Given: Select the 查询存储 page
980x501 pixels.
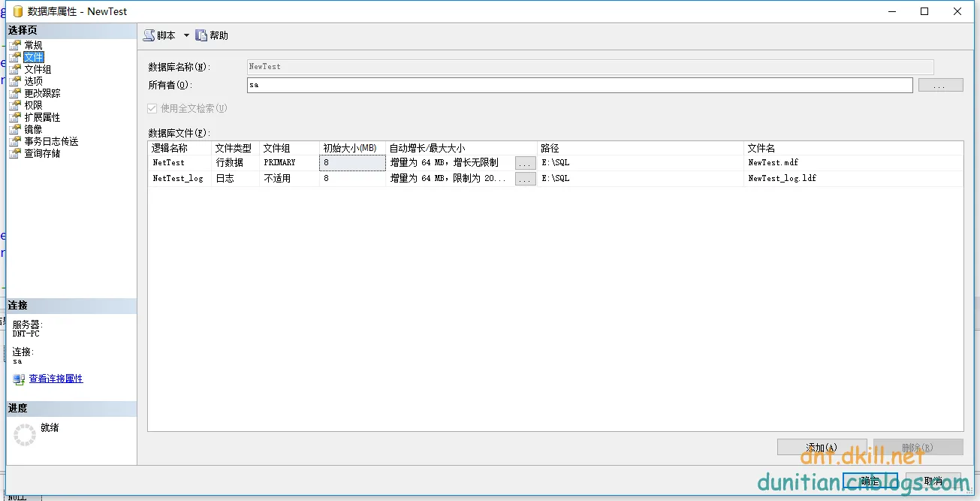Looking at the screenshot, I should [42, 153].
